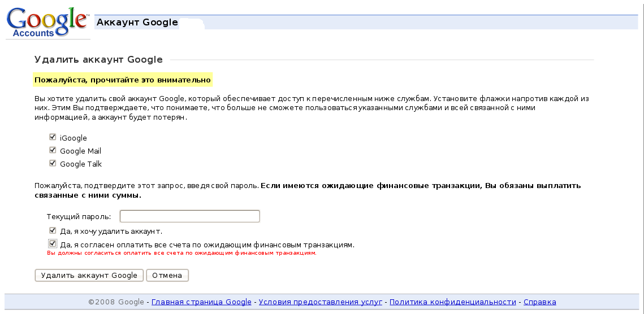Open 'Главная страница Google' footer link
The height and width of the screenshot is (314, 644).
coord(201,302)
